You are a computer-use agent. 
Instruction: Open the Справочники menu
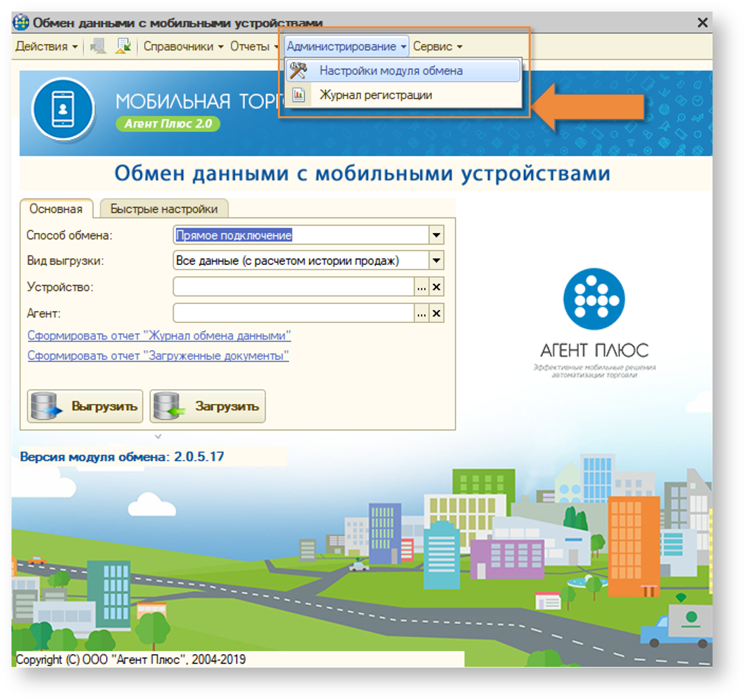(183, 47)
